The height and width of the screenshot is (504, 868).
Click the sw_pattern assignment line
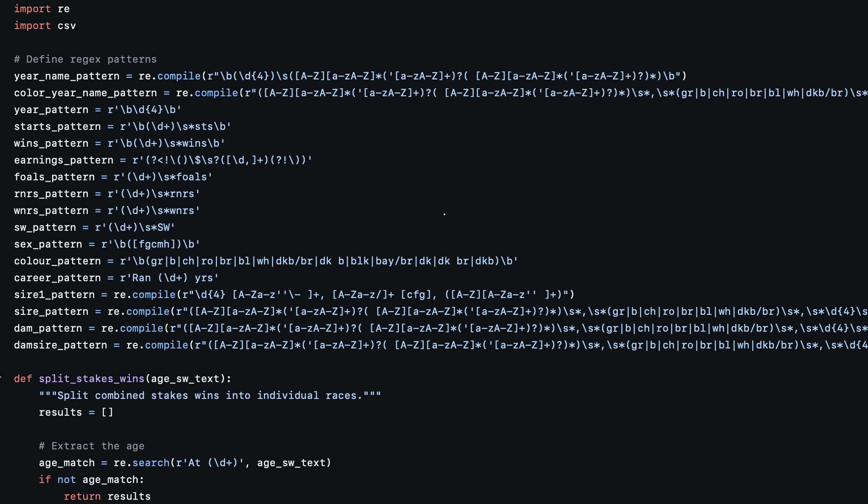95,227
